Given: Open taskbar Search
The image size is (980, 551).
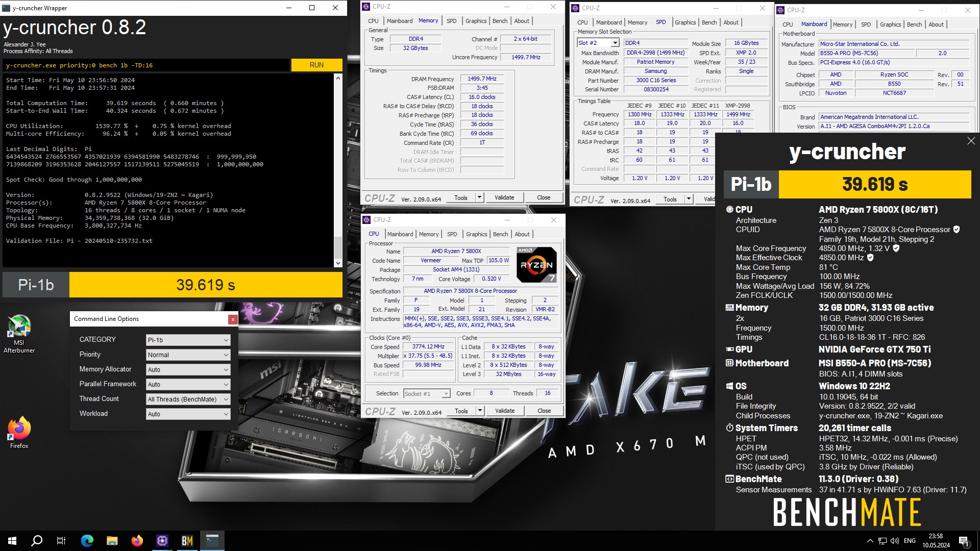Looking at the screenshot, I should click(x=37, y=541).
